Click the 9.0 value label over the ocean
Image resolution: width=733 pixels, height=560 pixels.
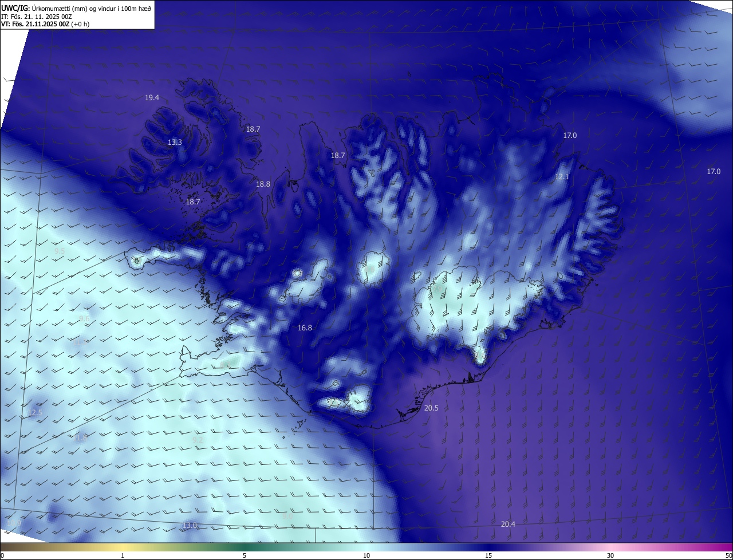[288, 516]
